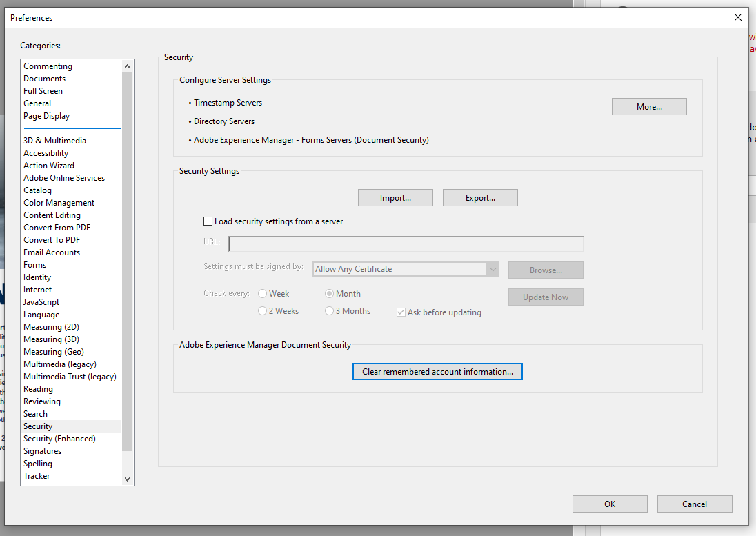Select the Week check interval
The width and height of the screenshot is (756, 536).
(x=262, y=293)
